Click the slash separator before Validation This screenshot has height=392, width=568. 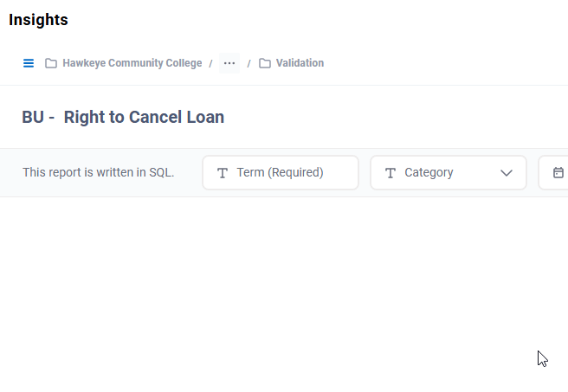pos(249,63)
